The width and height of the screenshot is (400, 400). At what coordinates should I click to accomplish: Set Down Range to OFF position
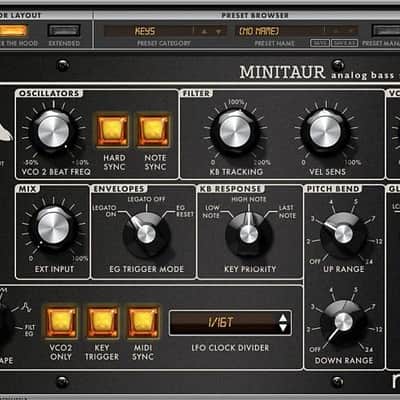coord(315,350)
